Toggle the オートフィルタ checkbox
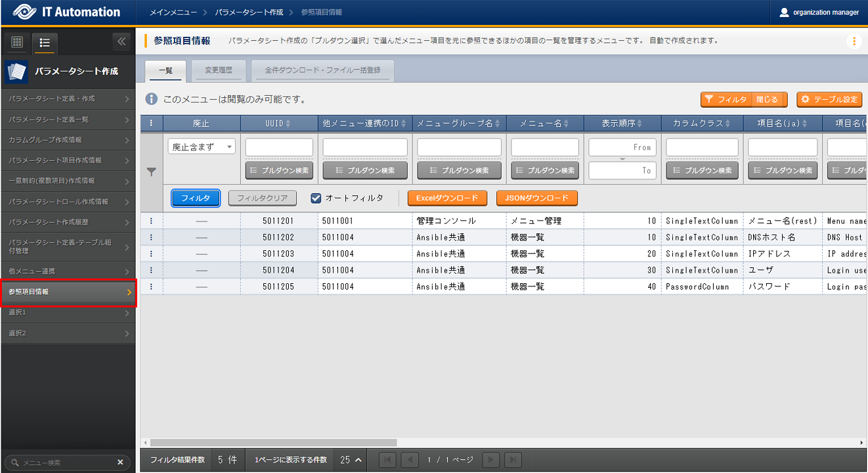 [316, 198]
